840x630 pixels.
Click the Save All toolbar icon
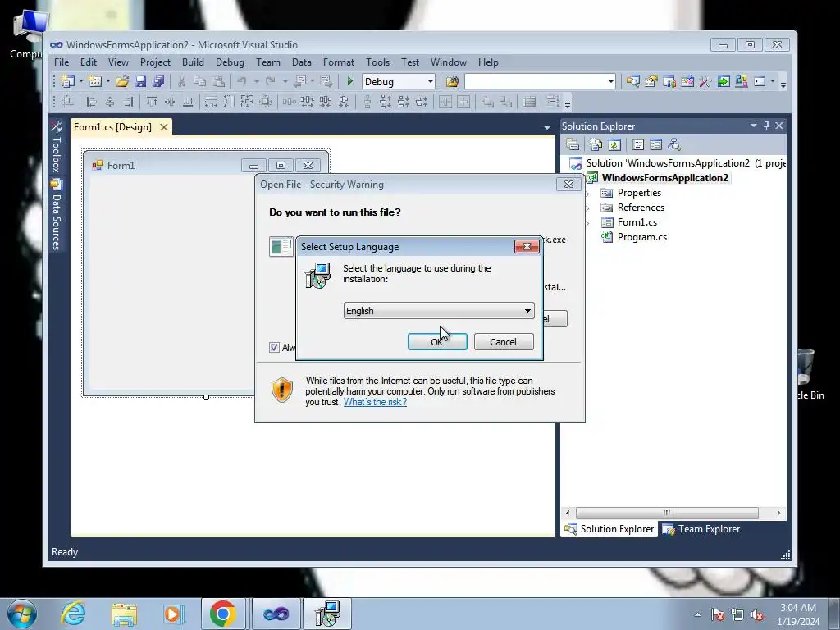[x=158, y=81]
